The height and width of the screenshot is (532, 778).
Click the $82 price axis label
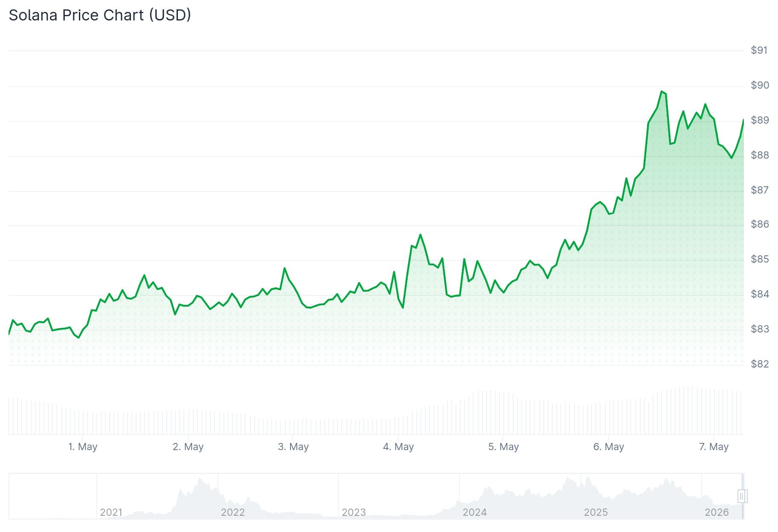760,364
